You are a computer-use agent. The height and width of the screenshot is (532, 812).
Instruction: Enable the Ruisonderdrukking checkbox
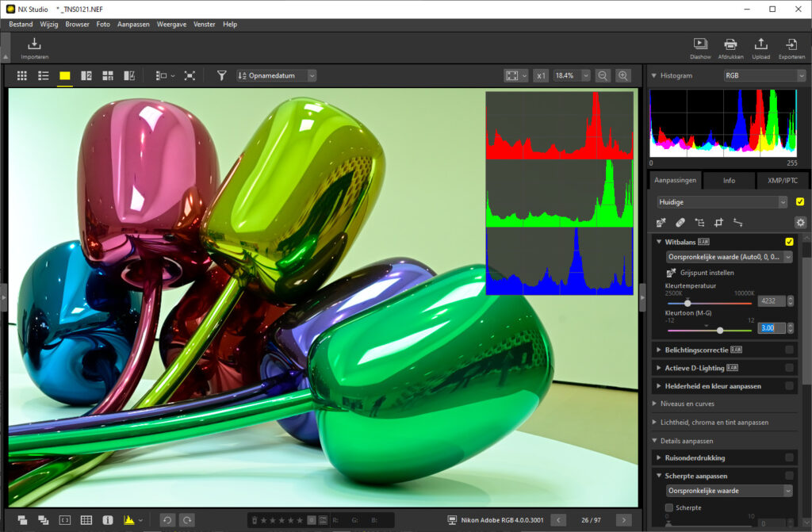789,457
